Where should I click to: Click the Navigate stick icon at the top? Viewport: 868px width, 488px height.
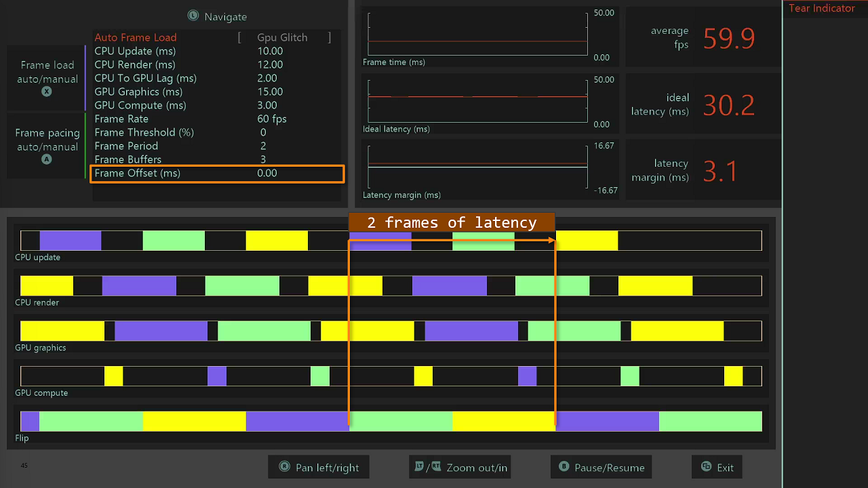coord(193,16)
